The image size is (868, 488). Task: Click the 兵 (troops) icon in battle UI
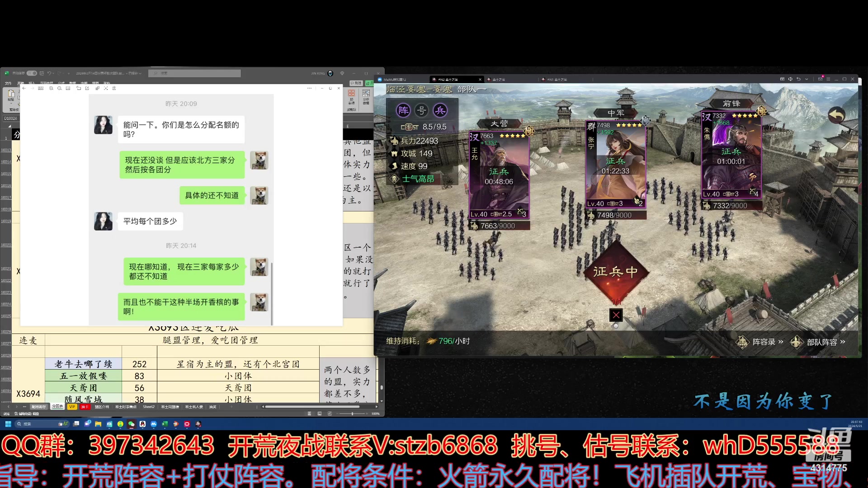[x=442, y=110]
